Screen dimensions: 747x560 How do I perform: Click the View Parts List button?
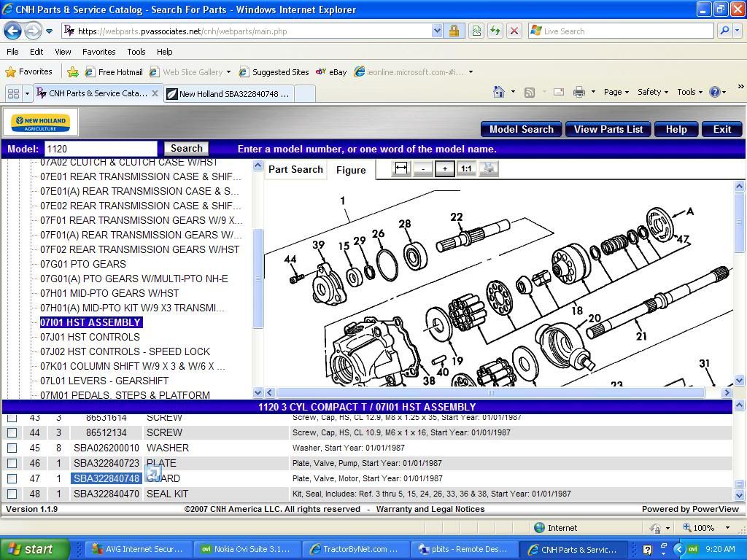pyautogui.click(x=608, y=129)
